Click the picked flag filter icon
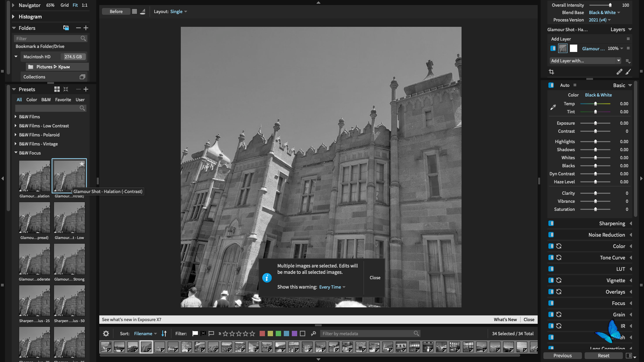Viewport: 644px width, 362px height. point(195,334)
